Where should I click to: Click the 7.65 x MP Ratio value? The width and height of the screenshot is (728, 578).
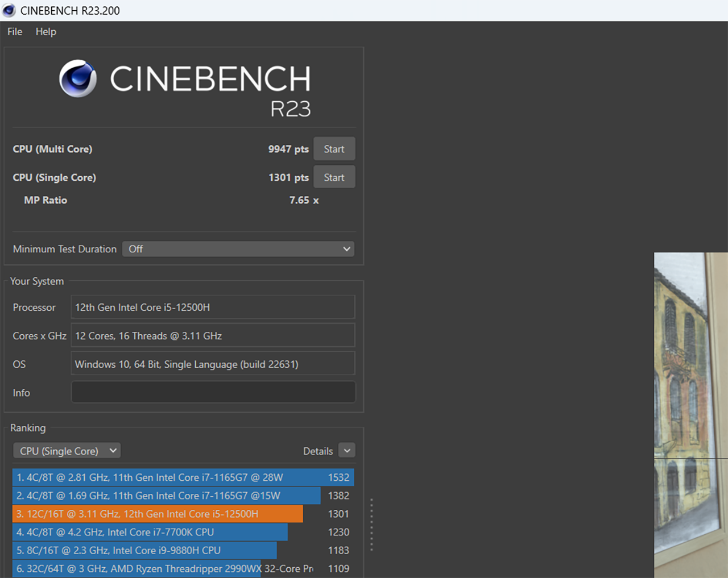click(304, 200)
